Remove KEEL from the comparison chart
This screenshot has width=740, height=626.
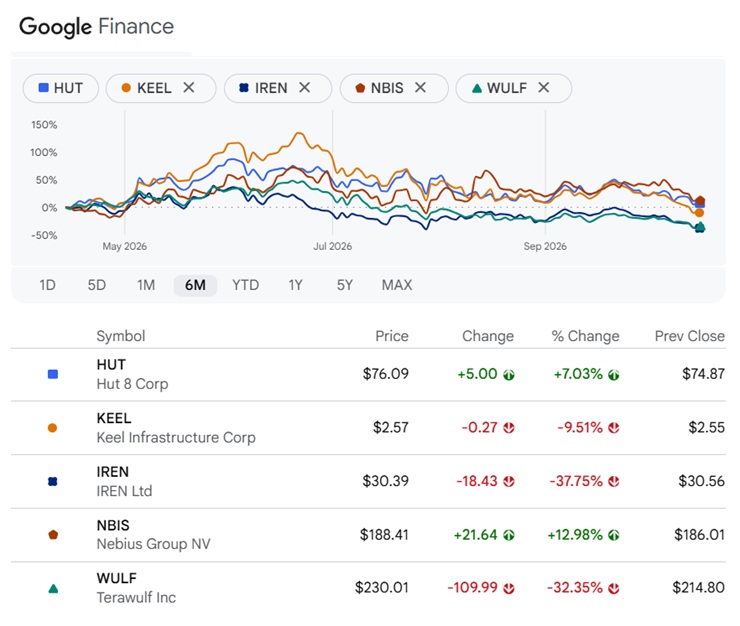click(189, 87)
